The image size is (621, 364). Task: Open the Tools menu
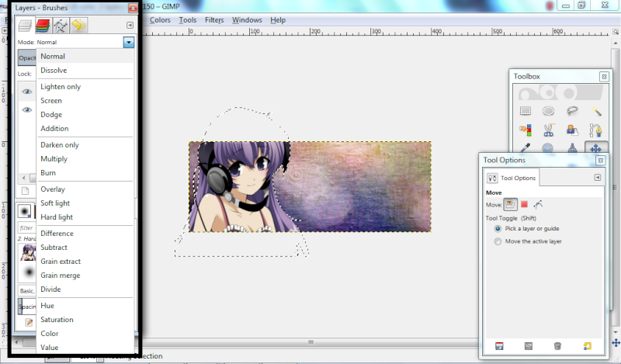[188, 20]
